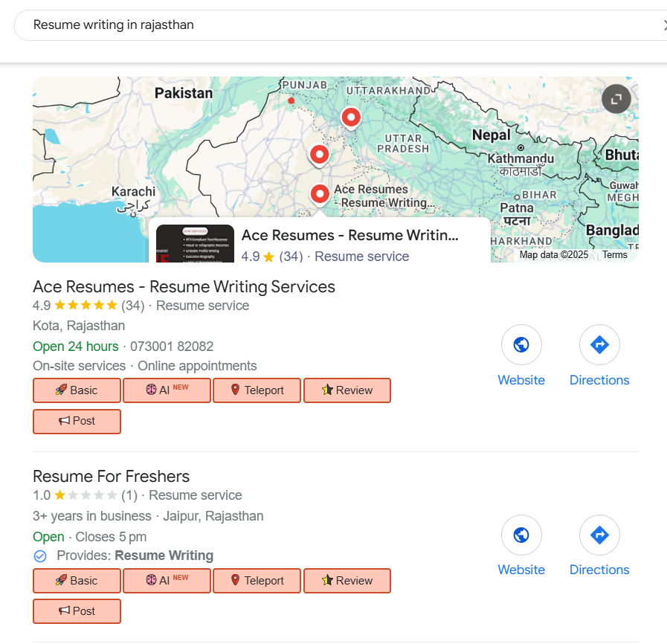Image resolution: width=667 pixels, height=644 pixels.
Task: Get directions to Ace Resumes
Action: 599,345
